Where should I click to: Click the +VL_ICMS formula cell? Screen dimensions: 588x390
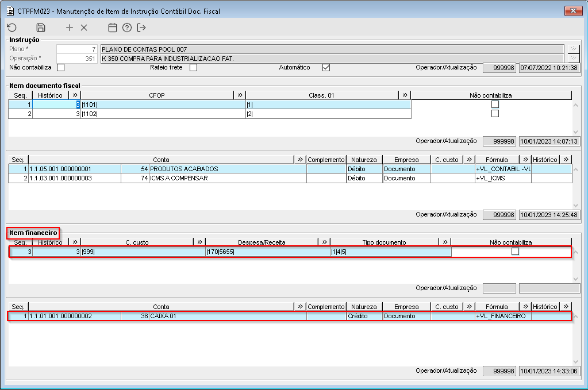coord(503,178)
